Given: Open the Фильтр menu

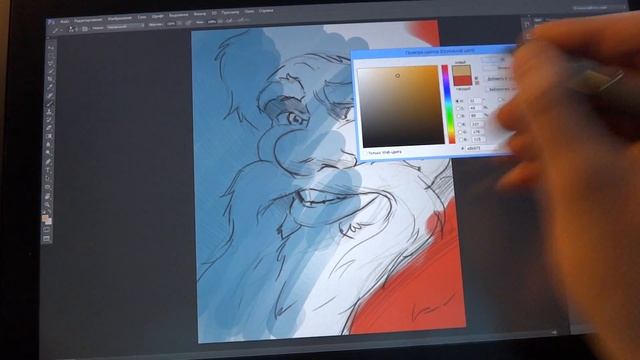Looking at the screenshot, I should [200, 14].
